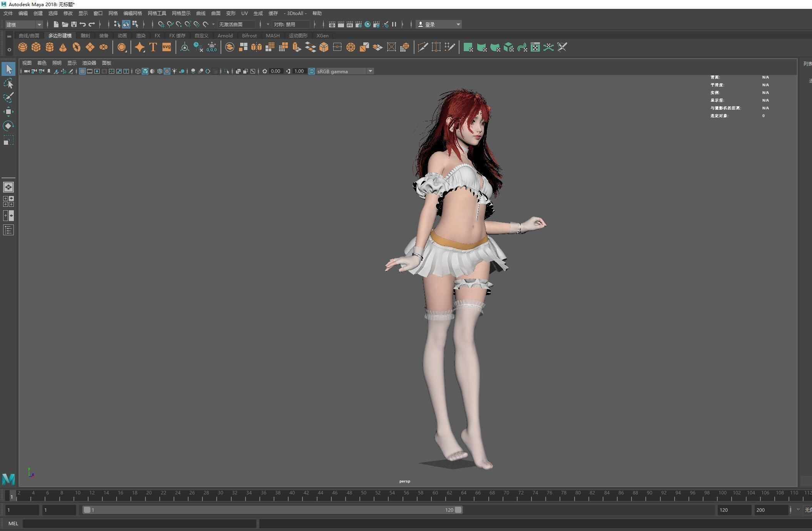Toggle the film gate display in viewport
This screenshot has width=812, height=531.
point(90,71)
